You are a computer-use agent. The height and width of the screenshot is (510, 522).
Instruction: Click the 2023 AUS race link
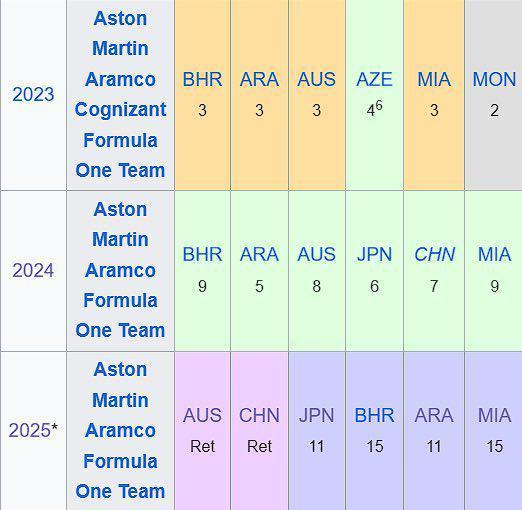pos(316,79)
